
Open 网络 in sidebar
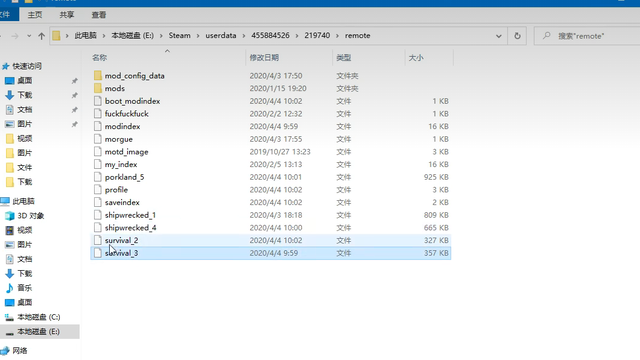[20, 350]
